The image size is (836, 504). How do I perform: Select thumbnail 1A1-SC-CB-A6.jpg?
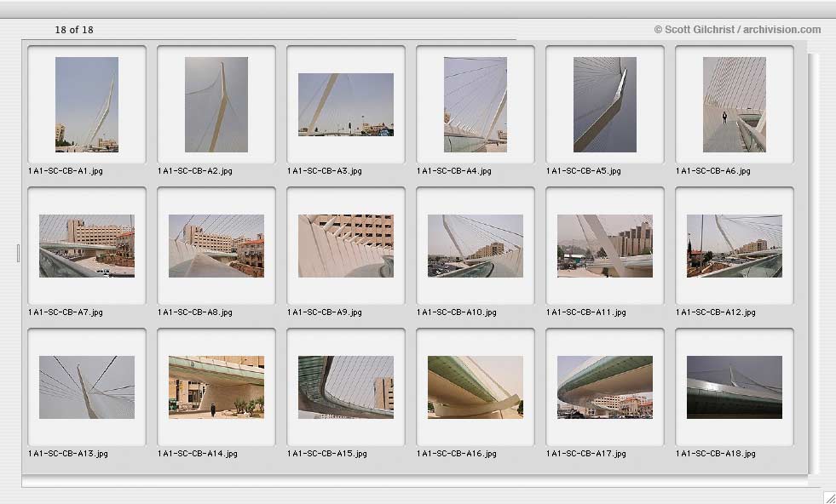click(x=735, y=105)
